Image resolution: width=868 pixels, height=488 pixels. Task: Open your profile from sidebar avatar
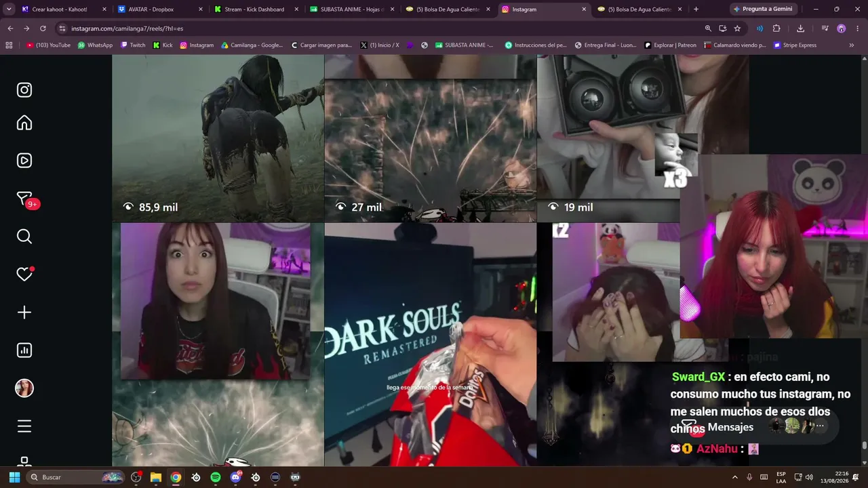pos(24,388)
